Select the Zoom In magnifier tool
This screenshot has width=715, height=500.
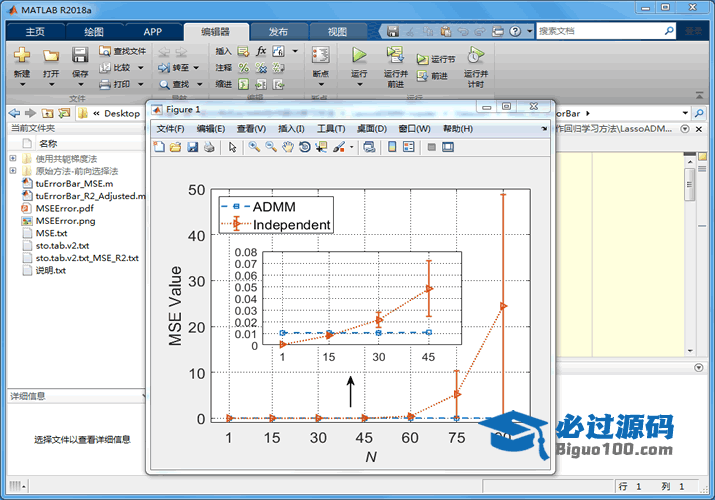coord(254,147)
